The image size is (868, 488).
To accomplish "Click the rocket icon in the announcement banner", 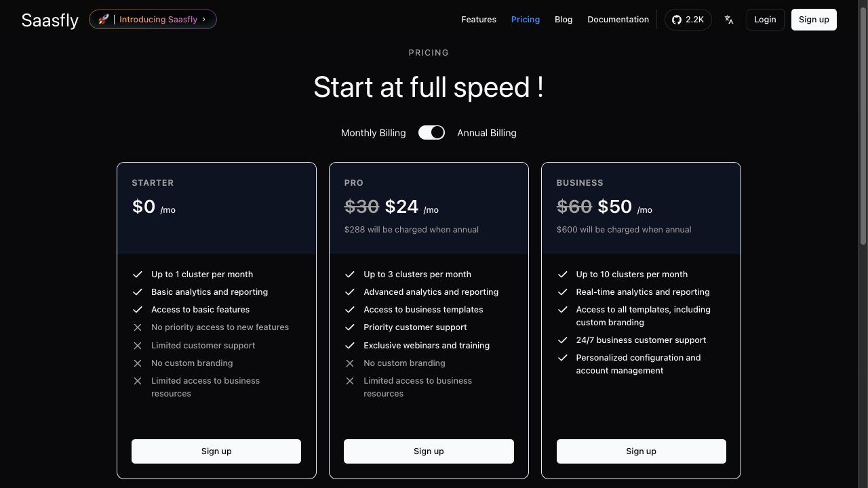I will (x=103, y=20).
